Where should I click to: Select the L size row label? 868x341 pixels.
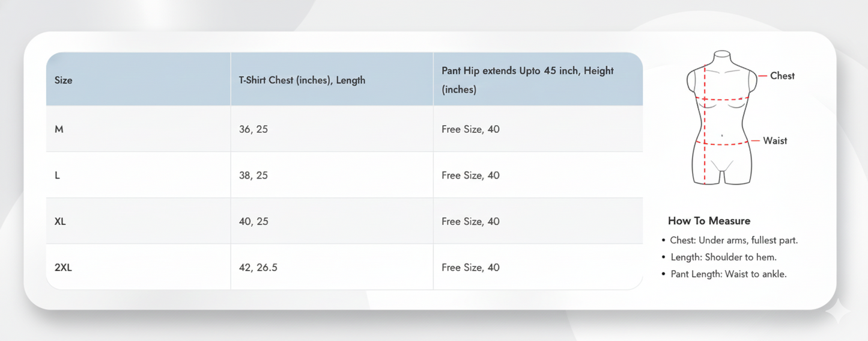click(x=58, y=176)
